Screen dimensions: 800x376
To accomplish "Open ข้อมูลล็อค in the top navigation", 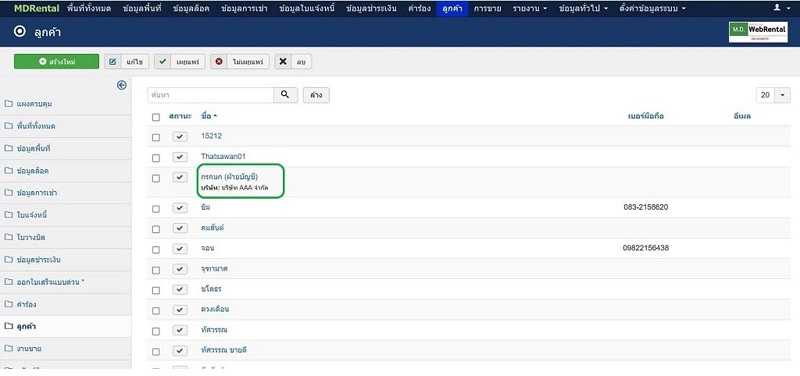I will click(x=191, y=8).
